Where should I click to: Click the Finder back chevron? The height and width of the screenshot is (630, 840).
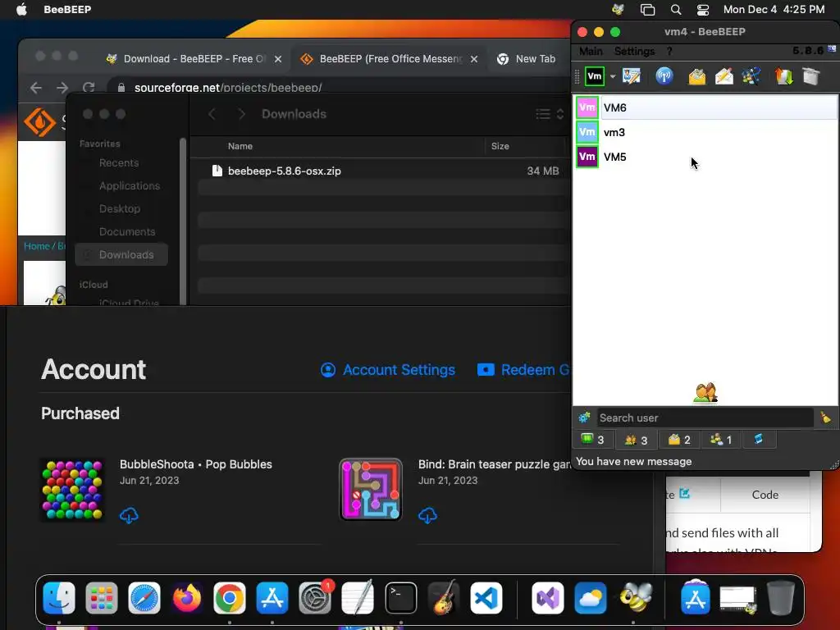212,114
